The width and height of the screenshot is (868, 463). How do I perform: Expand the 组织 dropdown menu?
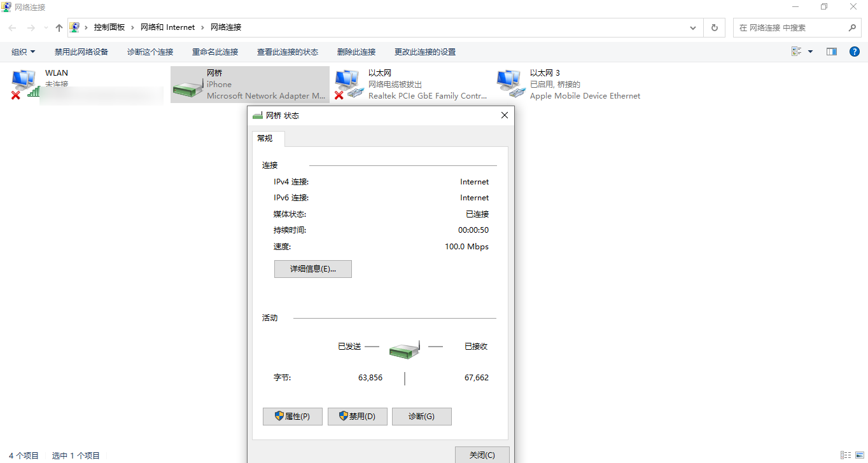24,52
